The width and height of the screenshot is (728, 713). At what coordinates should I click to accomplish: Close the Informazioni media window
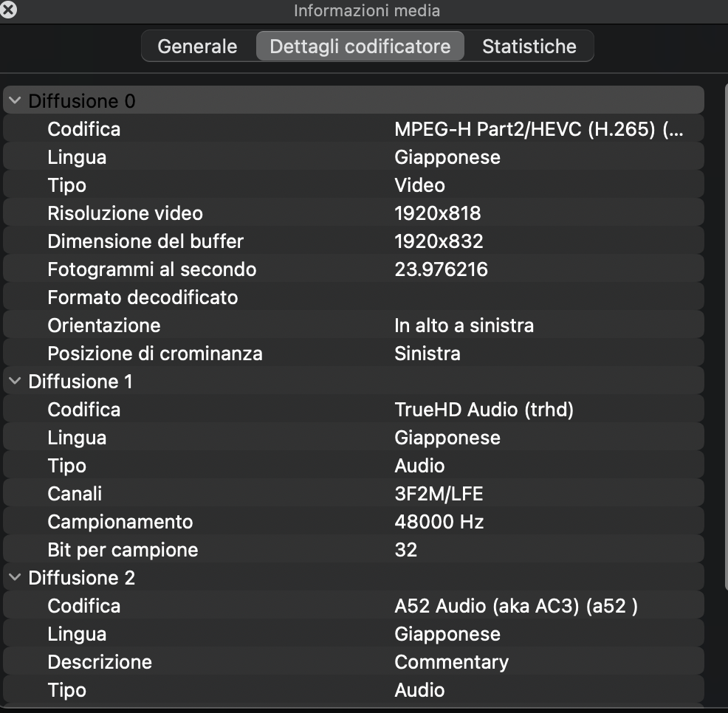9,10
